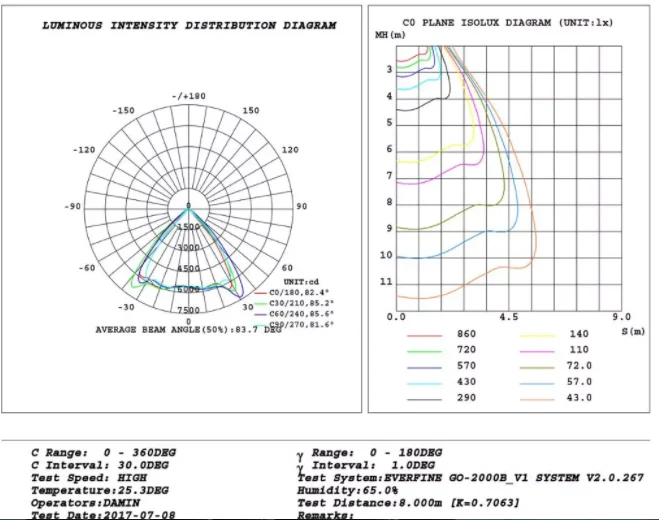659x520 pixels.
Task: Select the C30/210,85.2° curve legend entry
Action: coord(301,303)
